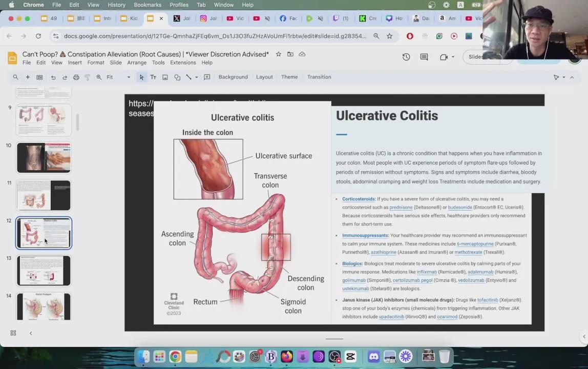
Task: Select slide 13 thumbnail
Action: click(x=44, y=270)
